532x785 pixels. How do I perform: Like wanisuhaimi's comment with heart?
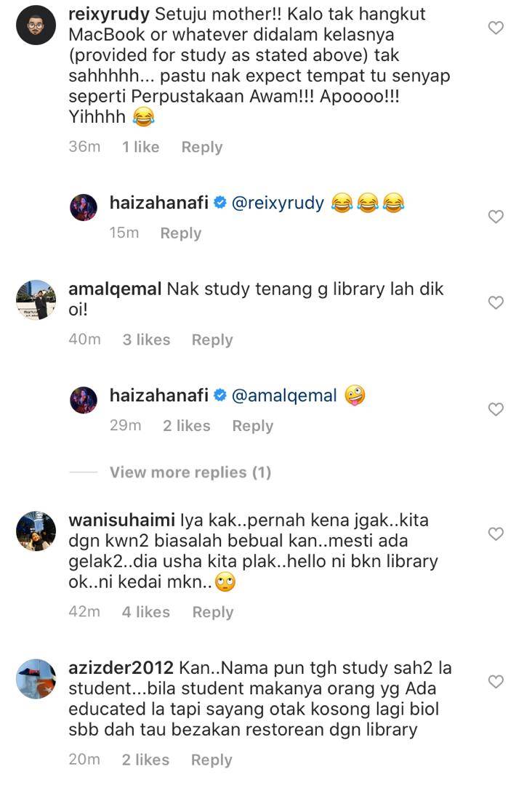496,534
